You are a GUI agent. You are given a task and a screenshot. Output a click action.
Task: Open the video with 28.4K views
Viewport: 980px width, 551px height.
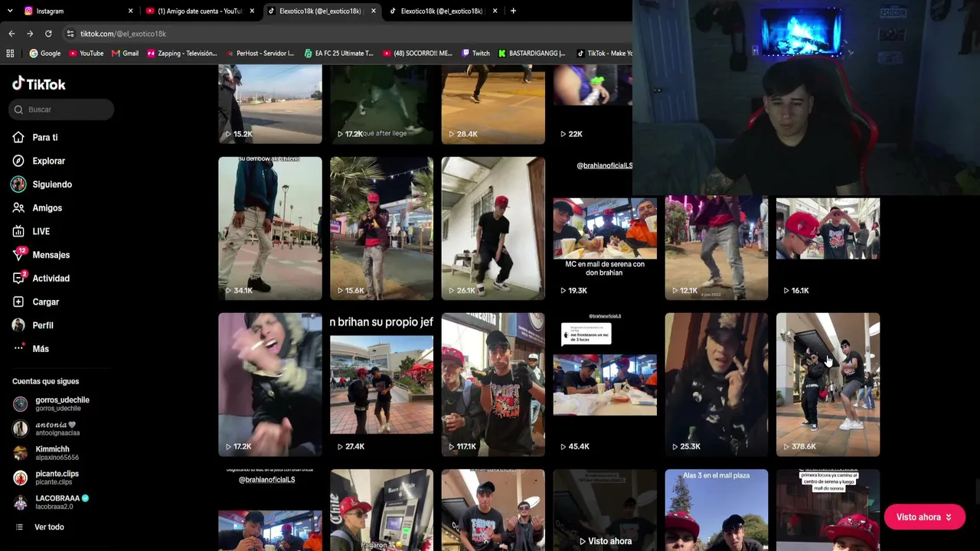[x=493, y=104]
